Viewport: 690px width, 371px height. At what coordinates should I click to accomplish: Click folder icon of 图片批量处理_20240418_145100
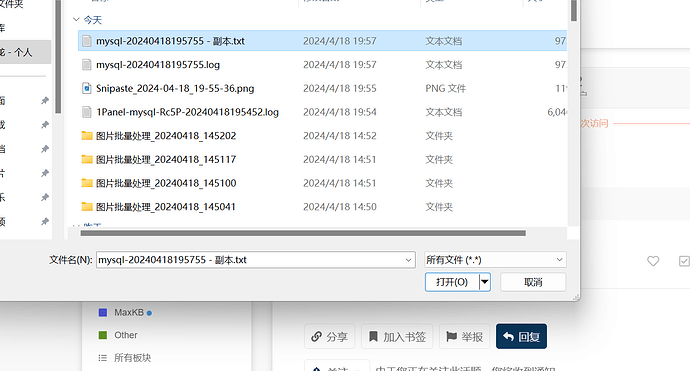pos(87,183)
